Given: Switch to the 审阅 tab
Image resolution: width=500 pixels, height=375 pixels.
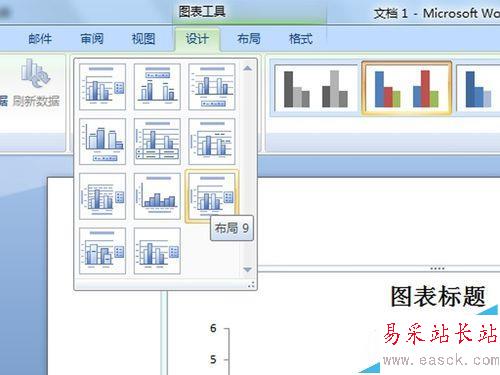Looking at the screenshot, I should click(x=92, y=39).
